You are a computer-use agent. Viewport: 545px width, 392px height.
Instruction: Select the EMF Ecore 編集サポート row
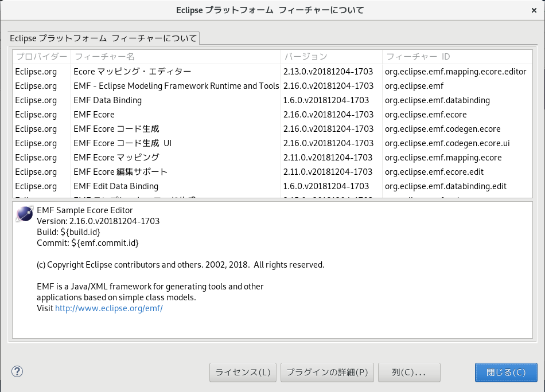272,172
